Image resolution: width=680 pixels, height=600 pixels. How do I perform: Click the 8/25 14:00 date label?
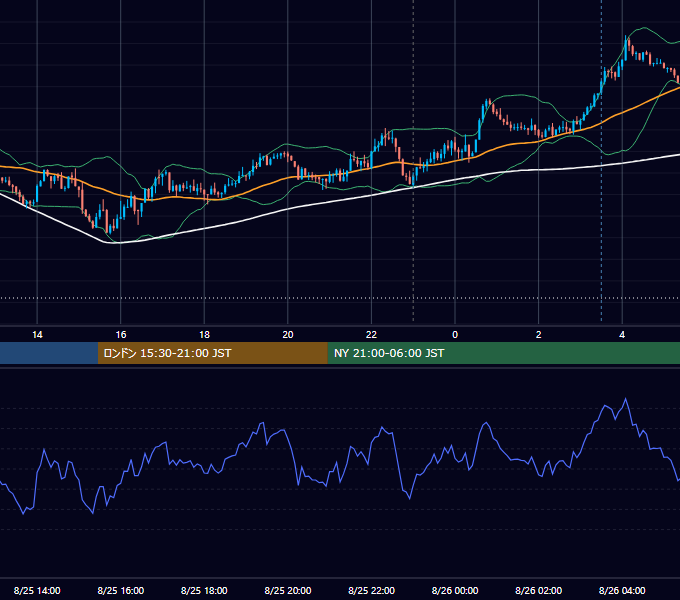tap(37, 590)
